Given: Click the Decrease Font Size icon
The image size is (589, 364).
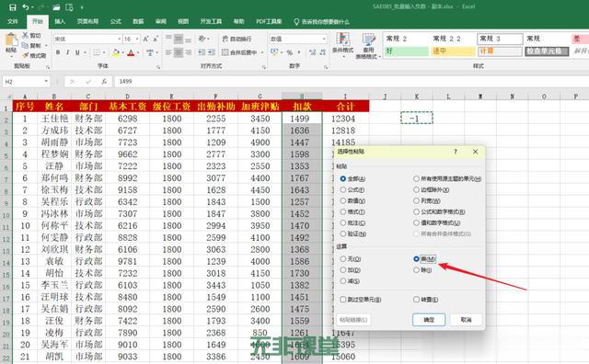Looking at the screenshot, I should (x=156, y=39).
